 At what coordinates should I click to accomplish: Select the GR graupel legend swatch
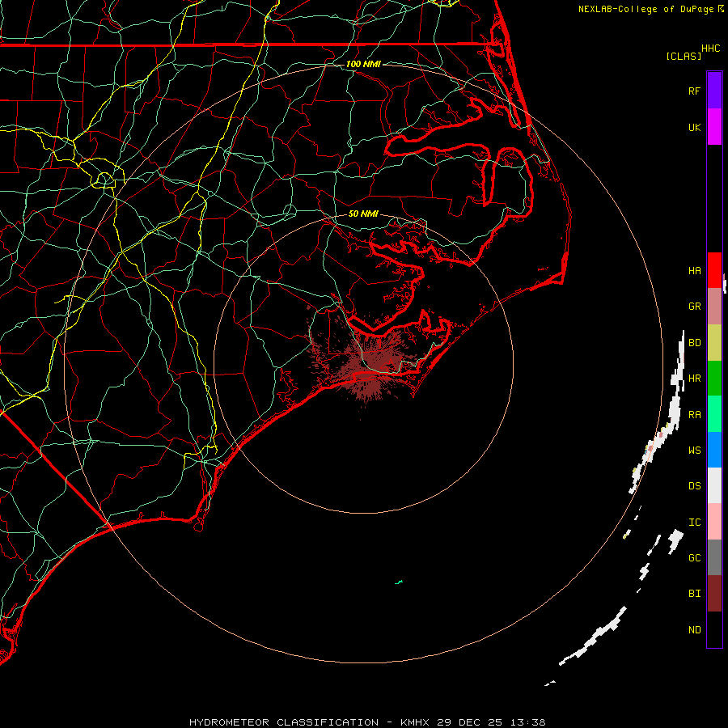714,306
